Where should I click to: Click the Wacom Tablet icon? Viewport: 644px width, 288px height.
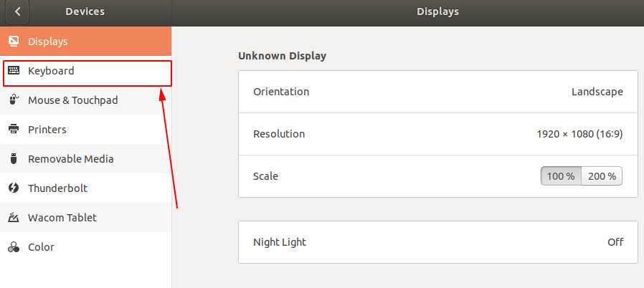14,218
